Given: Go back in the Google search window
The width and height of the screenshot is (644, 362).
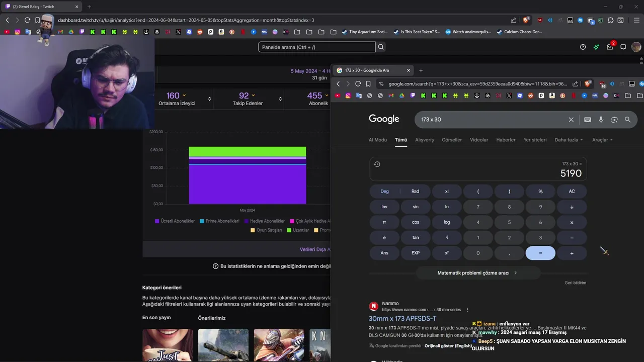Looking at the screenshot, I should [x=338, y=83].
